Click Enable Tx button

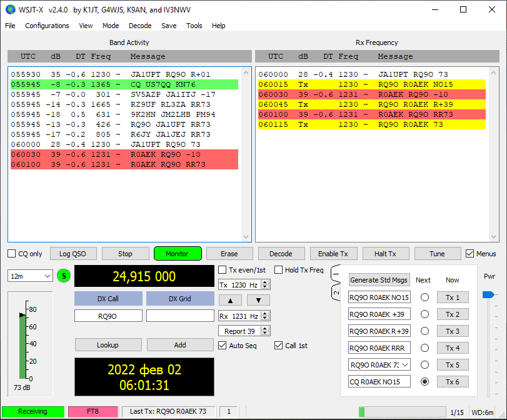click(333, 254)
